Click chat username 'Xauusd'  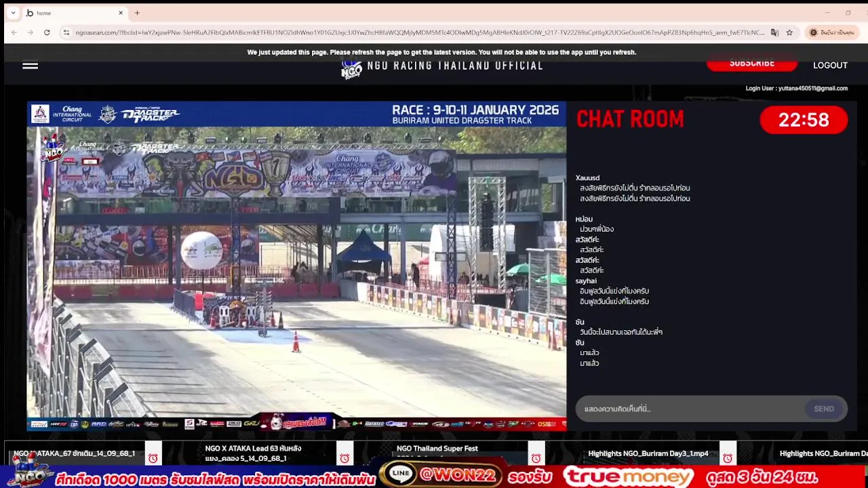tap(587, 178)
